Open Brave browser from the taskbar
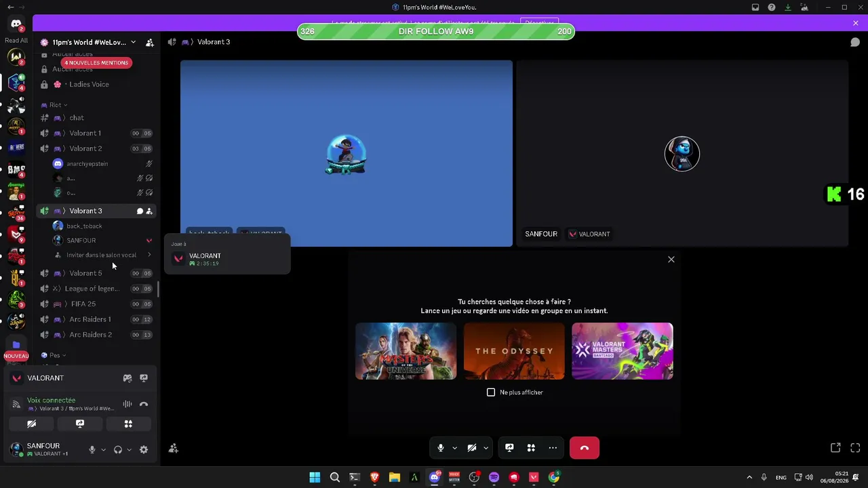Screen dimensions: 868x488 point(374,478)
